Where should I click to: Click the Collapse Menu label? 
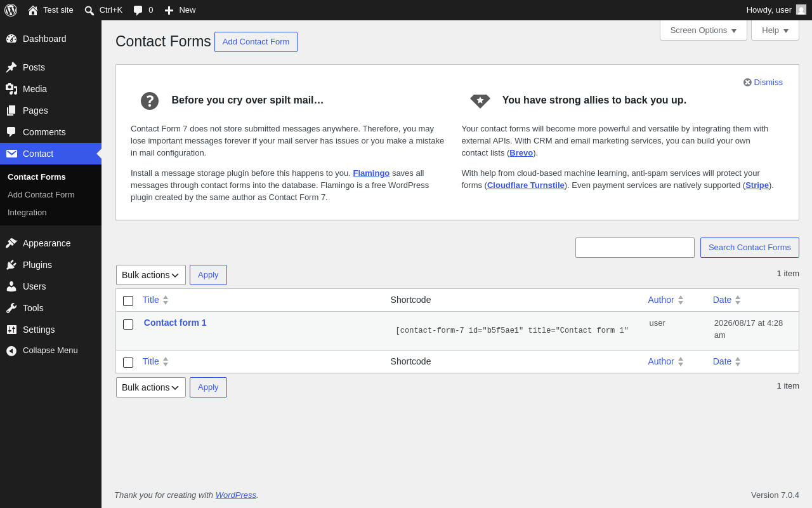[50, 351]
